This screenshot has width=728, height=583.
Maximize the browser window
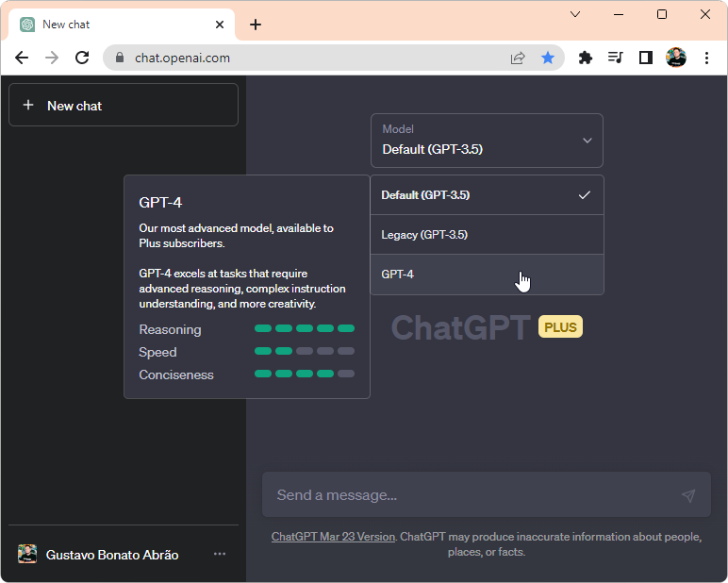pos(662,14)
